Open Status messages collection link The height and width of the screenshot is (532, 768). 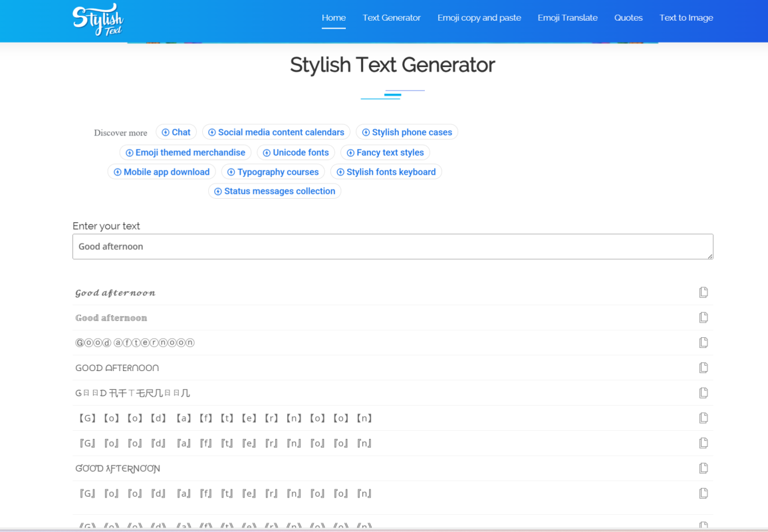(x=275, y=191)
